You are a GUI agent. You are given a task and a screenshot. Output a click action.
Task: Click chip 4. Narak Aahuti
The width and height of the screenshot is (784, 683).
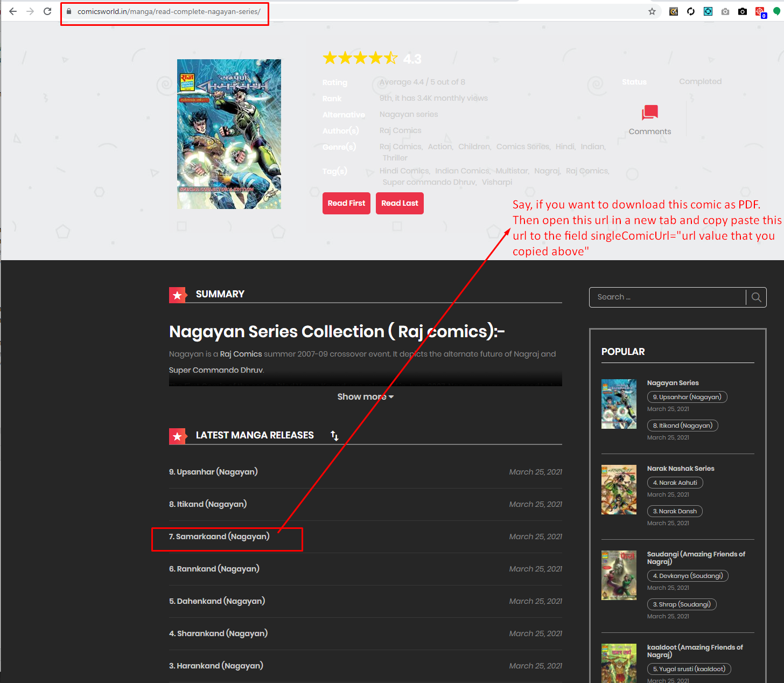pyautogui.click(x=675, y=483)
